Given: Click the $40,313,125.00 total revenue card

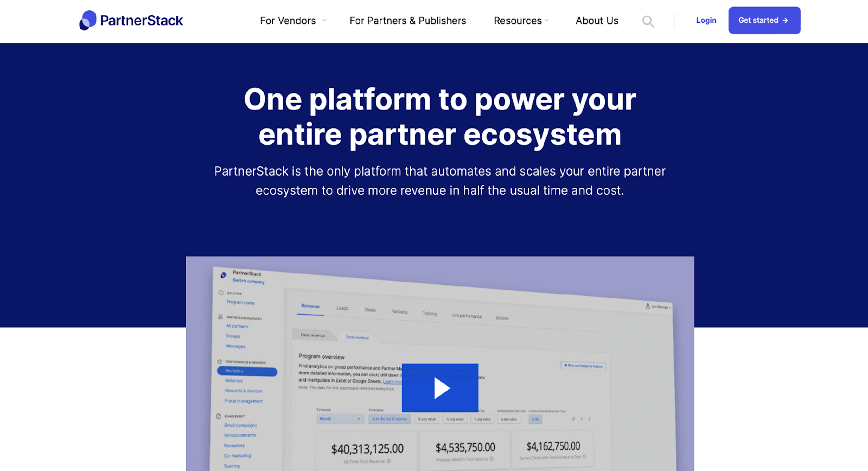Looking at the screenshot, I should pos(367,453).
